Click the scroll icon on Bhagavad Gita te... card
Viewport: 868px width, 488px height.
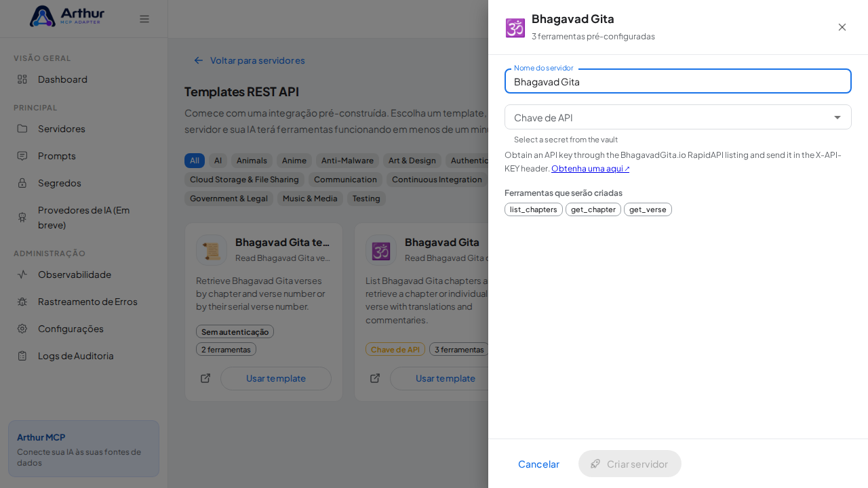(212, 250)
